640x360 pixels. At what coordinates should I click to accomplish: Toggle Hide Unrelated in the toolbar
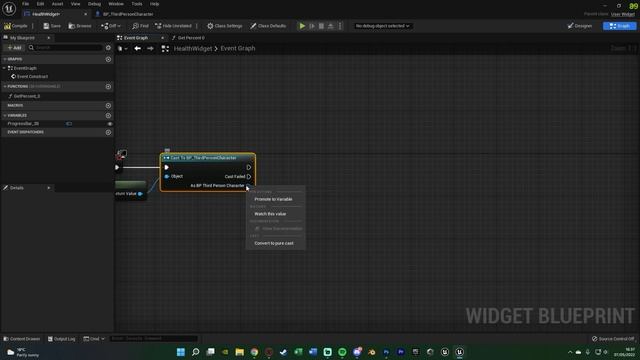(173, 26)
